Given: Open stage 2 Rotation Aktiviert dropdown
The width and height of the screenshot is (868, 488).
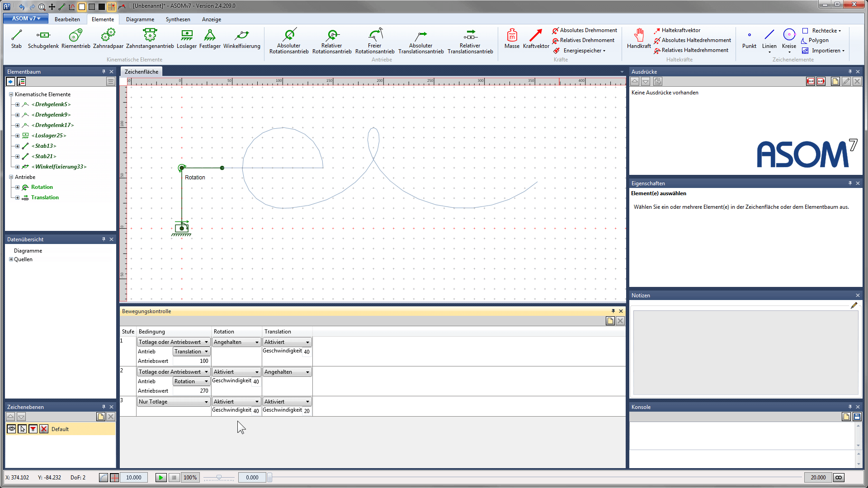Looking at the screenshot, I should [x=236, y=372].
